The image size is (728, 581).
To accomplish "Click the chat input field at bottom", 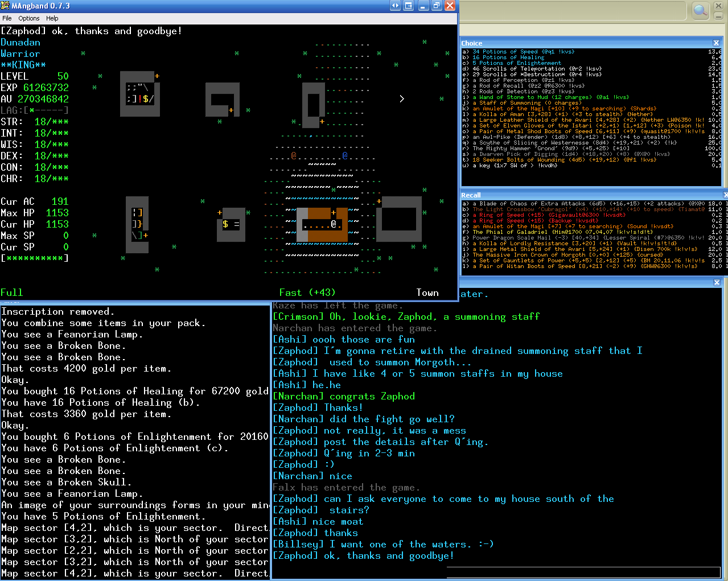I will [x=583, y=572].
